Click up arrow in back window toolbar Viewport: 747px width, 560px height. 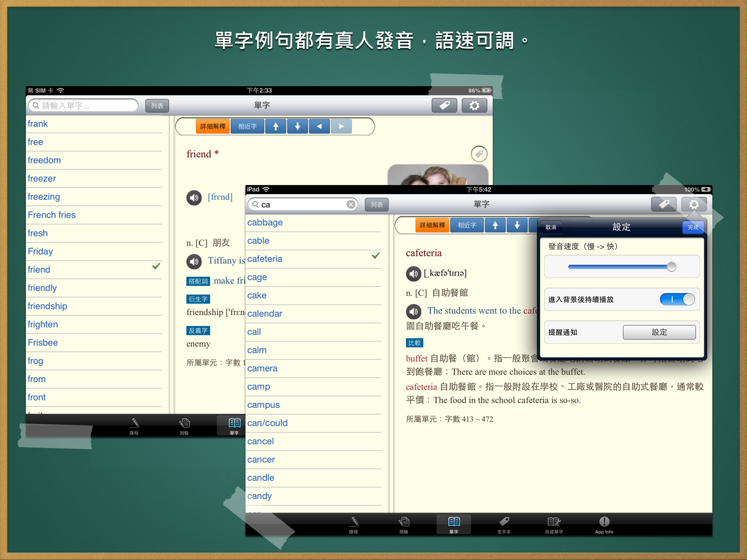coord(276,126)
